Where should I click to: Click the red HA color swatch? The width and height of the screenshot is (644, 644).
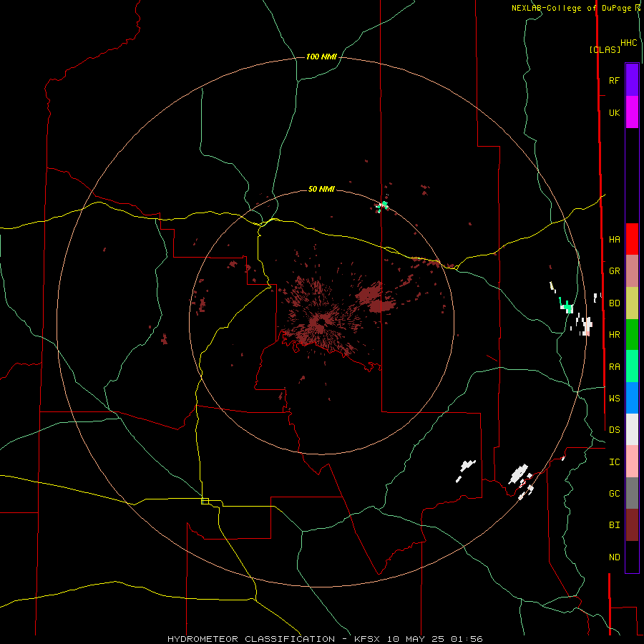(x=632, y=239)
